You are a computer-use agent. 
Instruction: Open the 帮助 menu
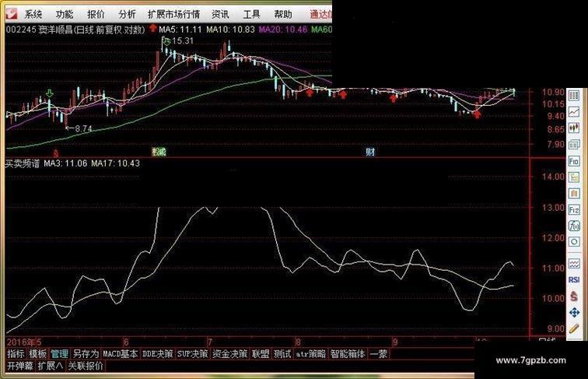click(283, 15)
